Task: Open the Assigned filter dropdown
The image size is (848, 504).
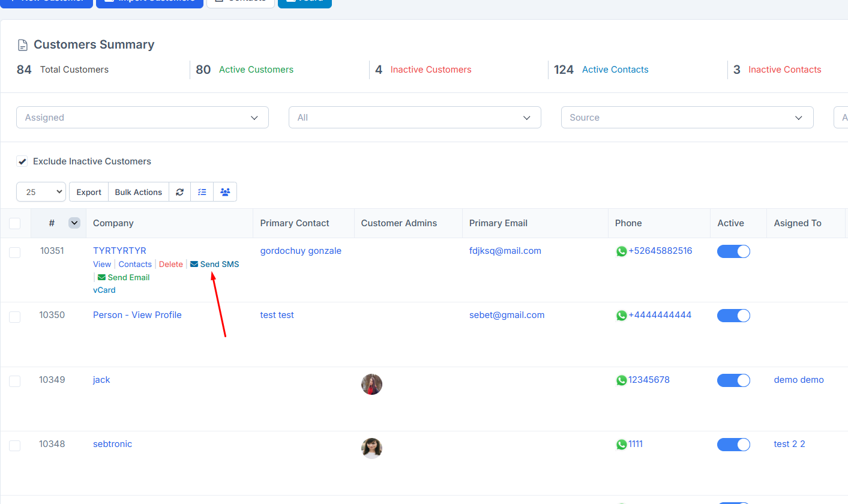Action: coord(142,117)
